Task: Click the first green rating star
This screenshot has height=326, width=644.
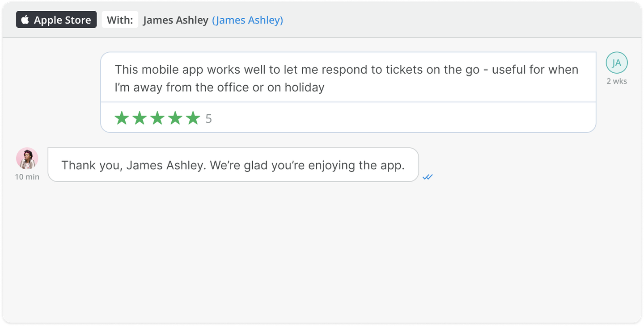Action: pyautogui.click(x=122, y=118)
